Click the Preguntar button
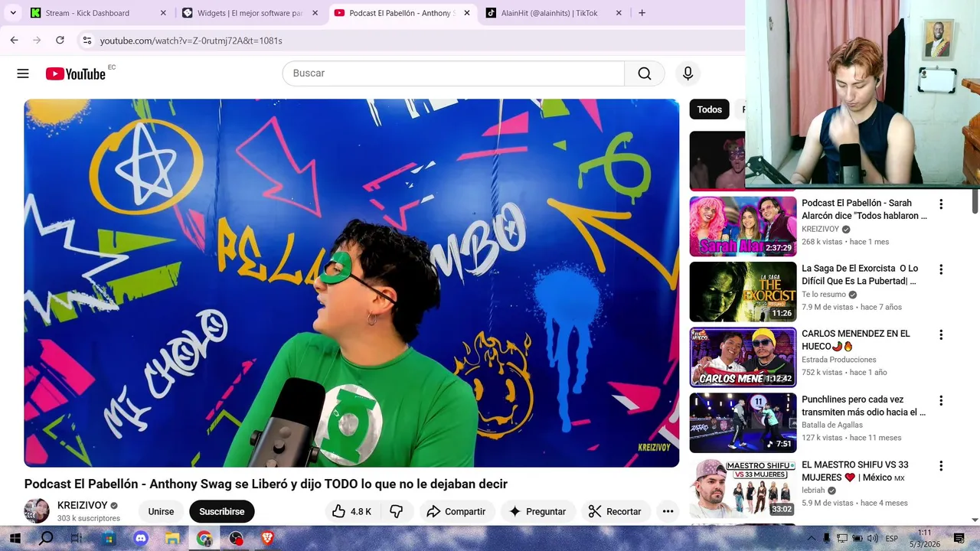Image resolution: width=980 pixels, height=551 pixels. pyautogui.click(x=537, y=511)
